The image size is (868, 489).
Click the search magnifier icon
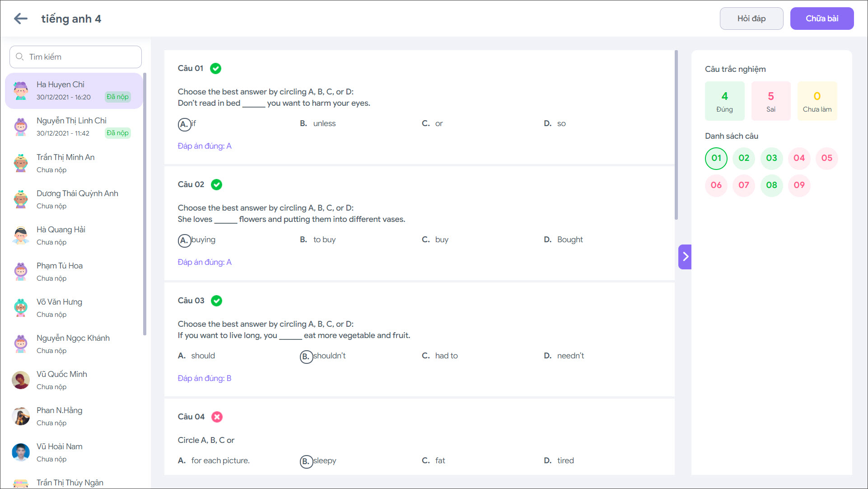point(20,57)
